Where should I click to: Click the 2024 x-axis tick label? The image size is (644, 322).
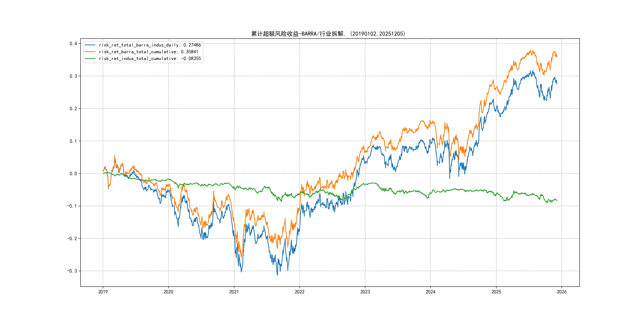tap(431, 292)
